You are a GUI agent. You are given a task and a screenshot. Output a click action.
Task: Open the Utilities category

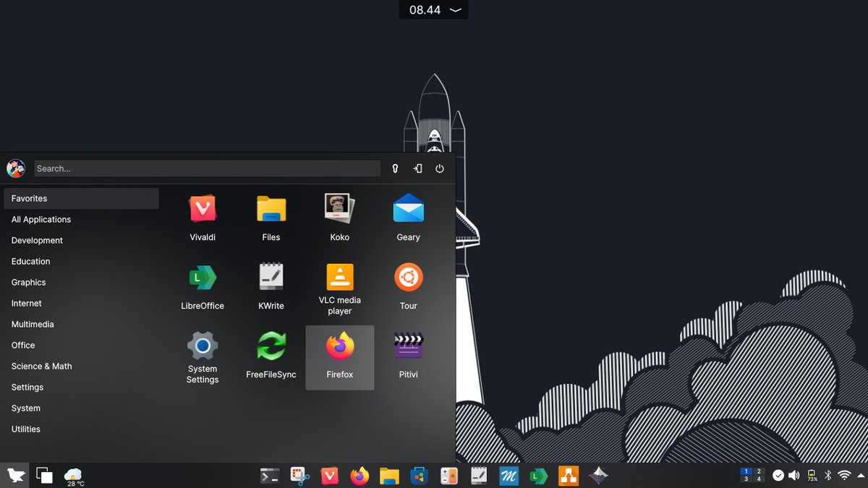tap(81, 429)
